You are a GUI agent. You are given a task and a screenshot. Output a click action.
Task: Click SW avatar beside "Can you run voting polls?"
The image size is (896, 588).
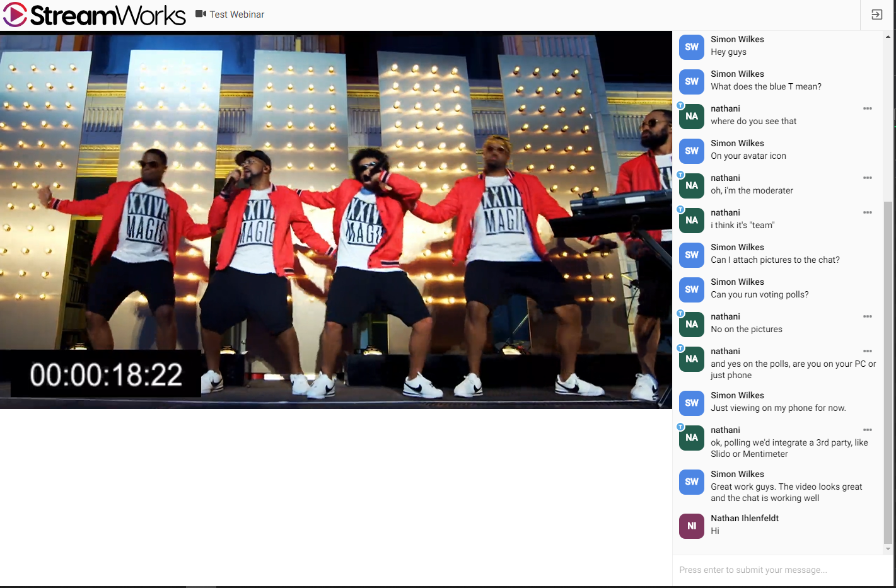pos(692,289)
